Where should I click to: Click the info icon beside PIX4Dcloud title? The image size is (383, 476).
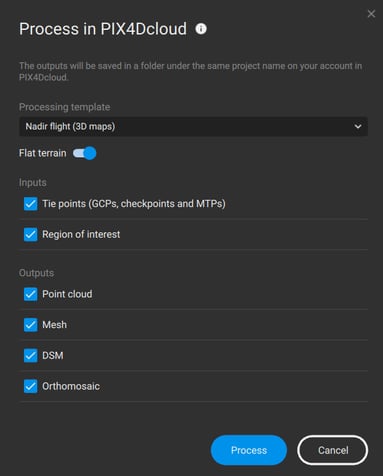(201, 29)
